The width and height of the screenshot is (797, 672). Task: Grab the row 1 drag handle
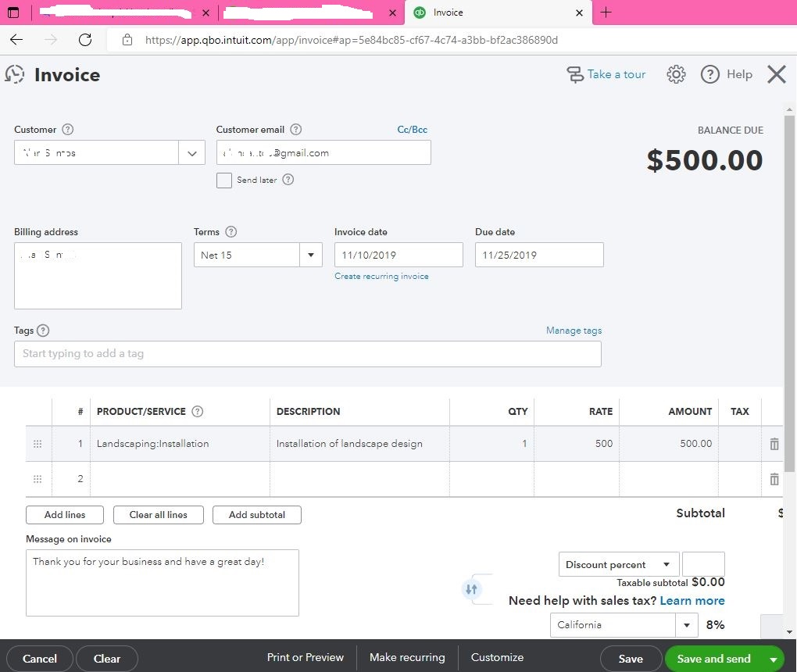pos(38,444)
